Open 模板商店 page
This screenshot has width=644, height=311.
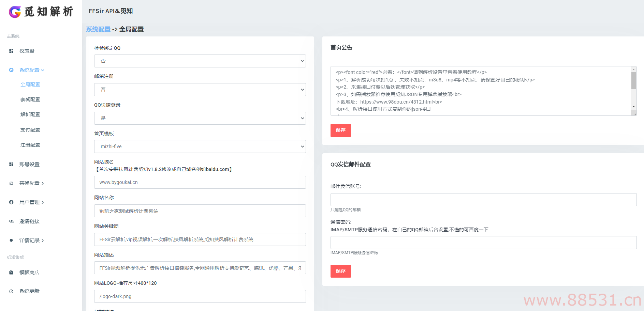point(29,273)
